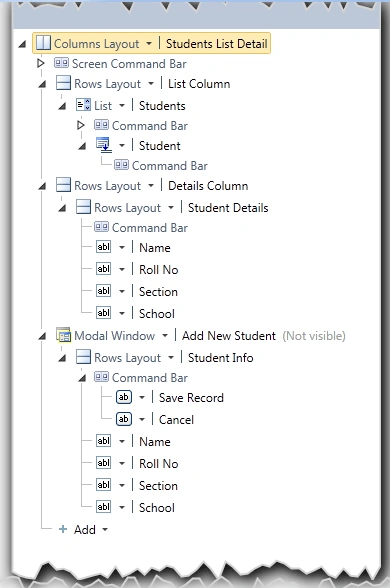Select the Screen Command Bar icon

pyautogui.click(x=61, y=63)
